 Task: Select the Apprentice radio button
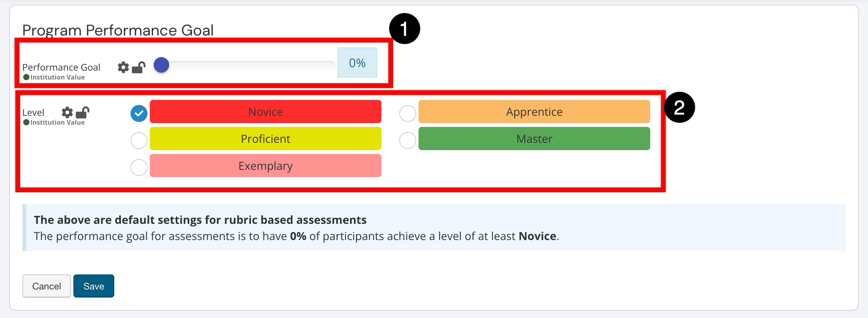(407, 113)
